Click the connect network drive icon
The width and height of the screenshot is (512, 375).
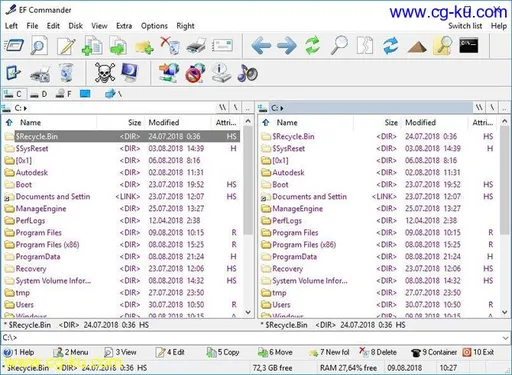pyautogui.click(x=169, y=73)
